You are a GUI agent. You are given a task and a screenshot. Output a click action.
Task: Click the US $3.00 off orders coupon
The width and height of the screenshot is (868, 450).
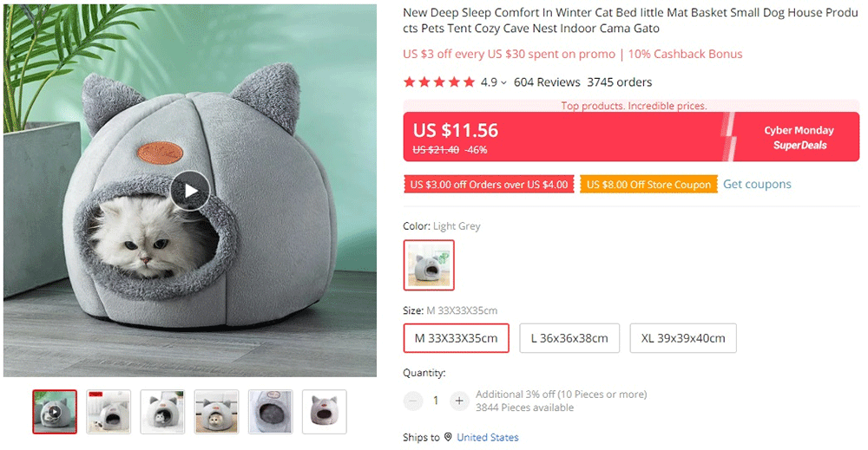pyautogui.click(x=489, y=185)
